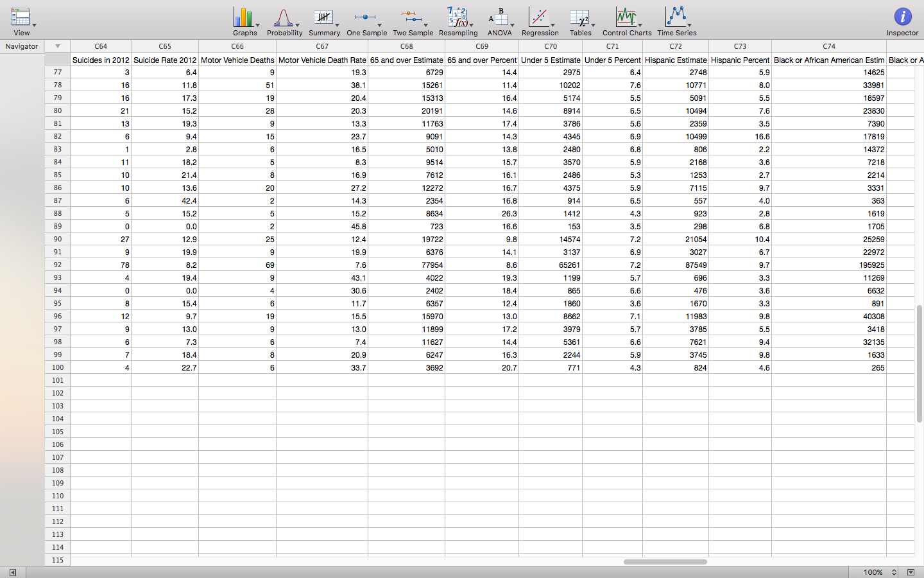This screenshot has height=578, width=924.
Task: Click the Probability distribution icon
Action: [x=284, y=21]
